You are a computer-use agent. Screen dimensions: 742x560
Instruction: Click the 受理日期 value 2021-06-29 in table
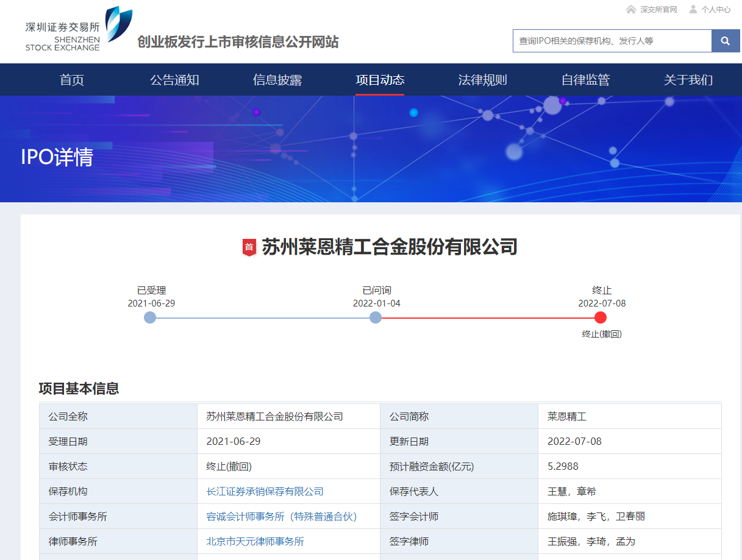pyautogui.click(x=234, y=442)
